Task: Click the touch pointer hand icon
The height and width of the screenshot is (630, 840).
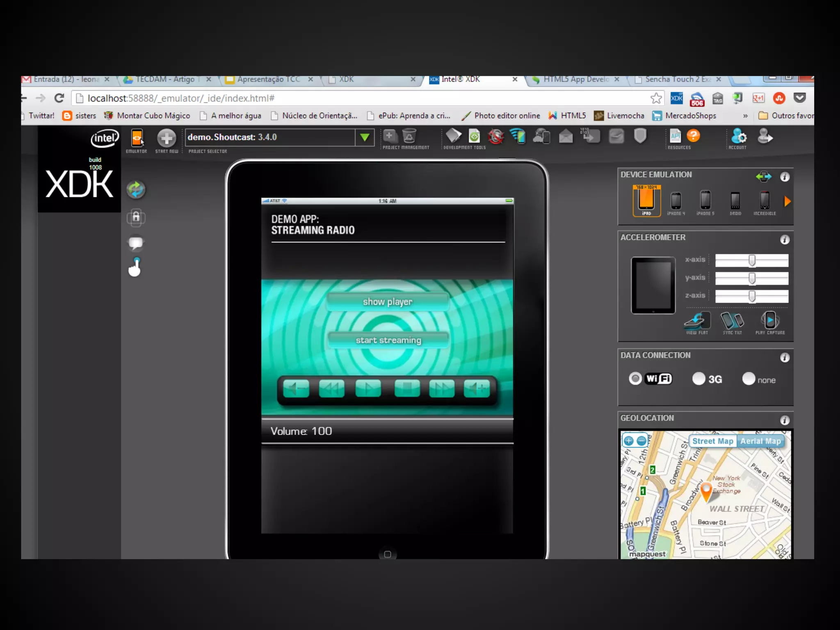Action: (135, 267)
